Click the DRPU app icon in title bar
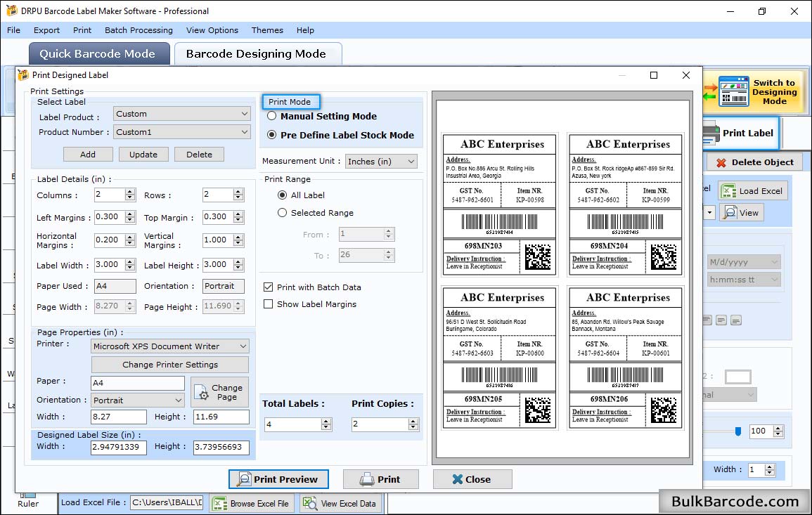This screenshot has width=812, height=515. pyautogui.click(x=11, y=11)
